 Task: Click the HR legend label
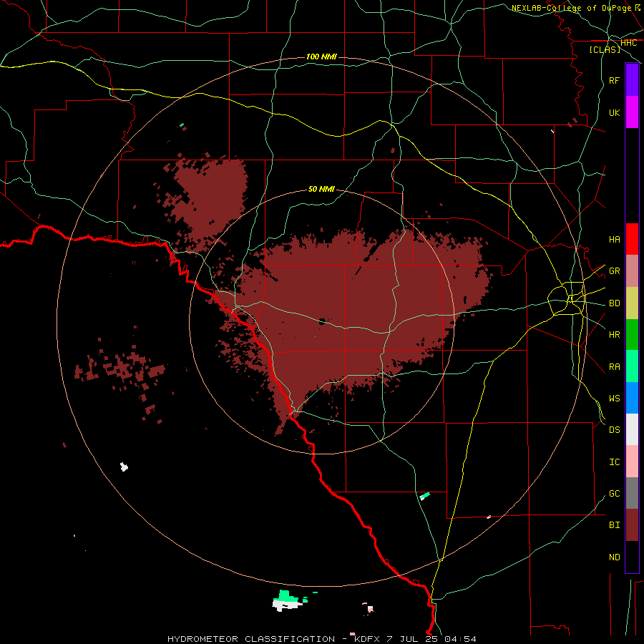pos(614,335)
